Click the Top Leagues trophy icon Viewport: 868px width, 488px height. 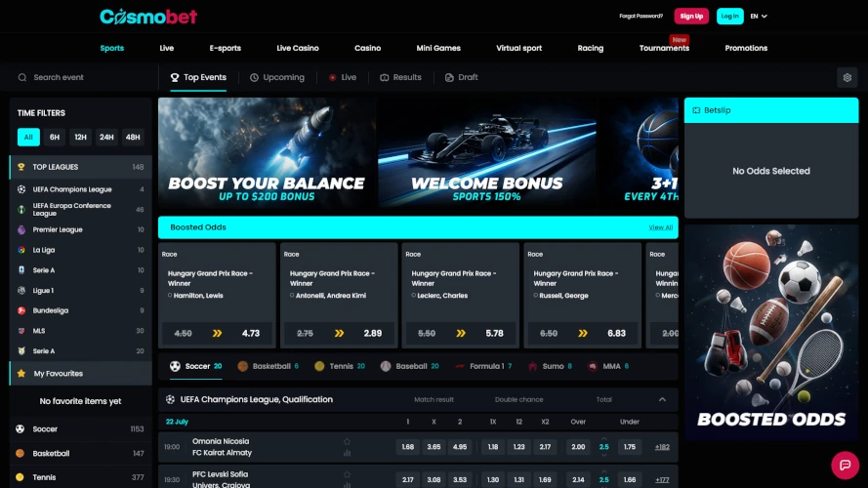click(21, 167)
